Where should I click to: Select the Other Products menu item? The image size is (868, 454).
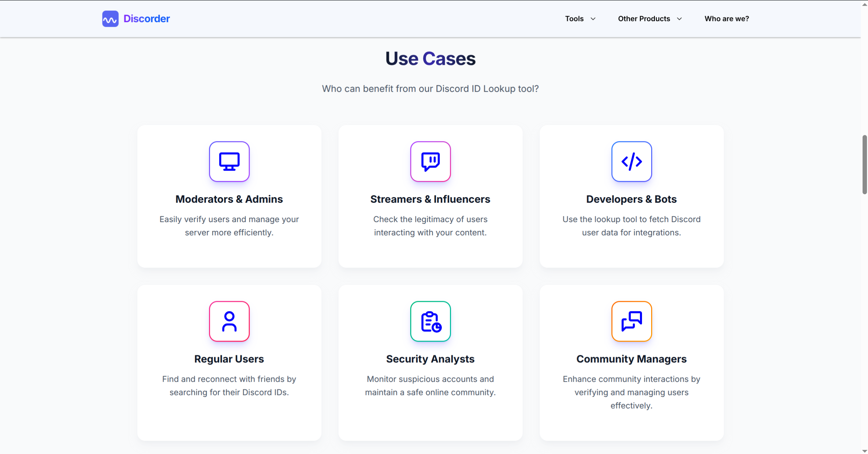[x=643, y=19]
